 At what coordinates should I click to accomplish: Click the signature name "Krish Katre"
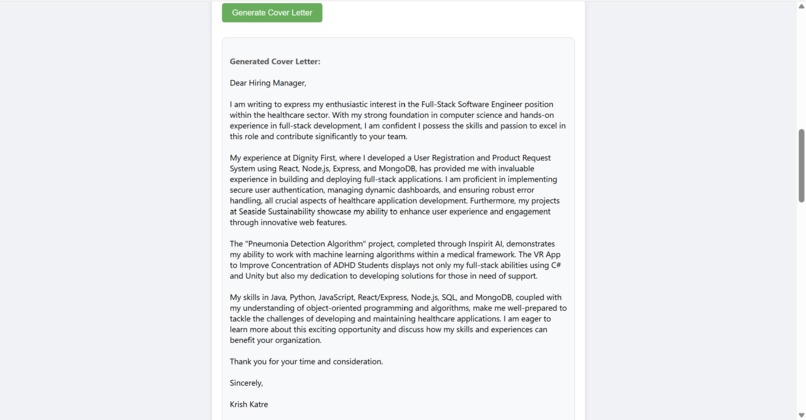pos(249,405)
